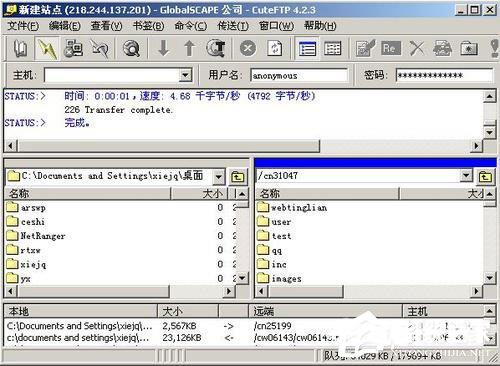Click the Upload up-arrow icon

point(189,49)
